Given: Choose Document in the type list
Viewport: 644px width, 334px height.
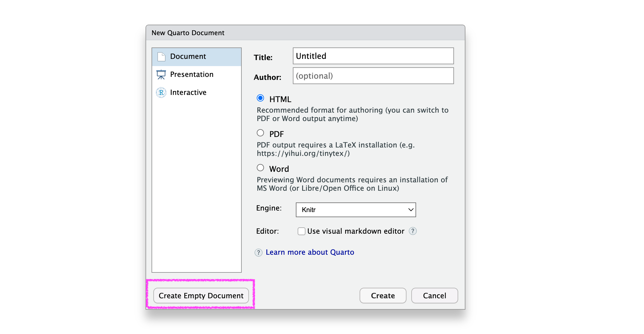Looking at the screenshot, I should click(x=188, y=56).
